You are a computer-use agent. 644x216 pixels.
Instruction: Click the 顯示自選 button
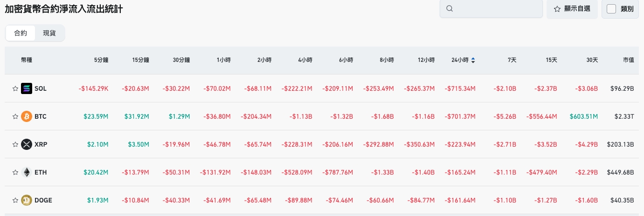point(572,9)
